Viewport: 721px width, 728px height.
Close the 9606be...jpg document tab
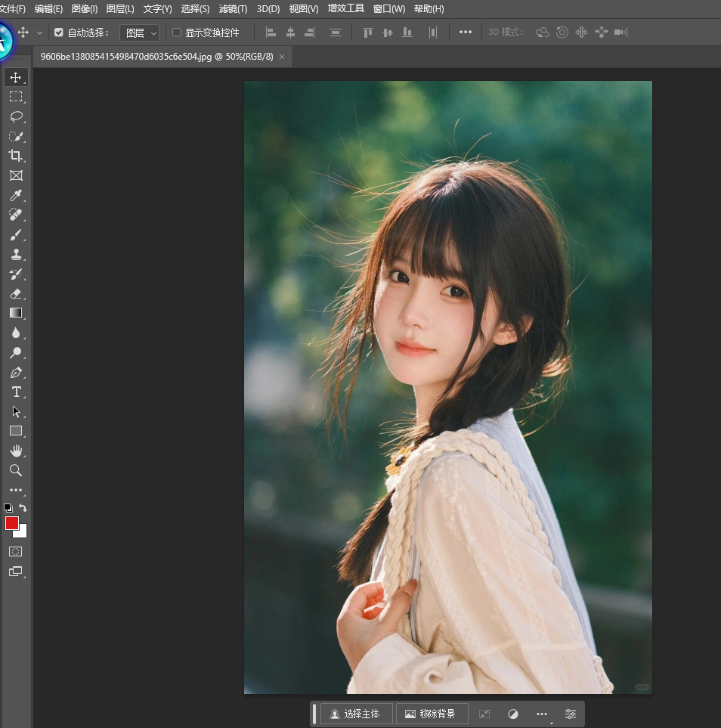click(282, 57)
